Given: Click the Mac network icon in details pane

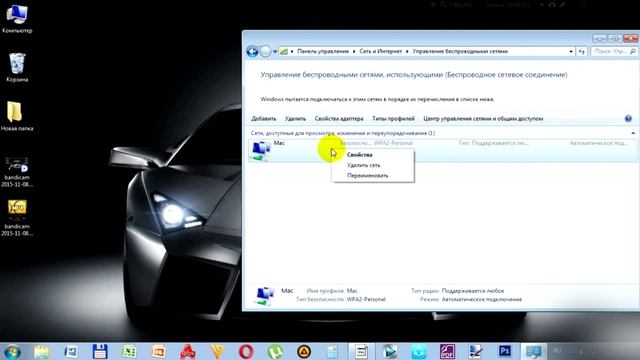Looking at the screenshot, I should [x=264, y=296].
